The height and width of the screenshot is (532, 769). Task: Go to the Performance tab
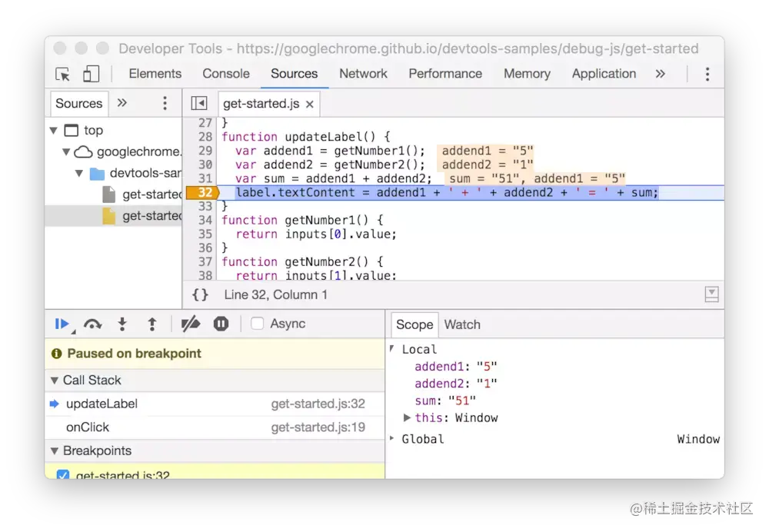(x=445, y=74)
